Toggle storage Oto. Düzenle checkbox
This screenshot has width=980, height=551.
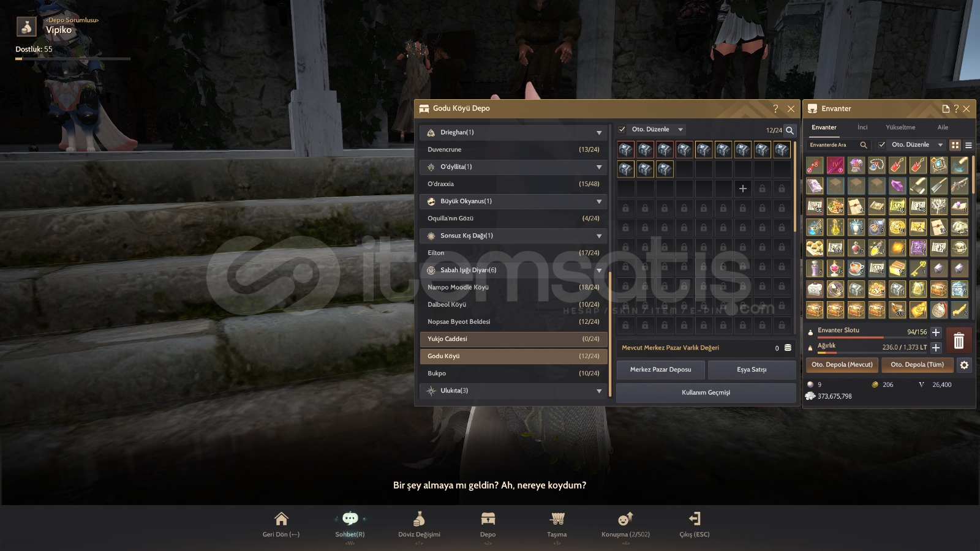(x=622, y=130)
